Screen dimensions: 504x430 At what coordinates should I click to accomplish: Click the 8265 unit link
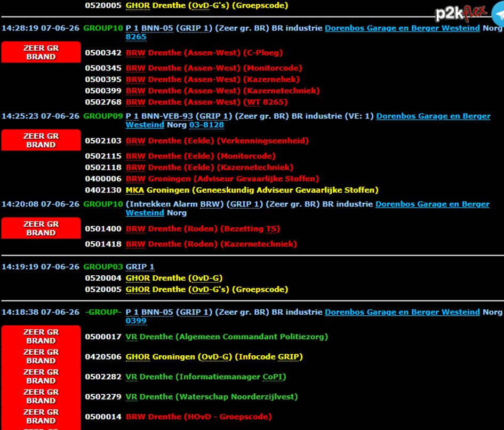pyautogui.click(x=135, y=37)
